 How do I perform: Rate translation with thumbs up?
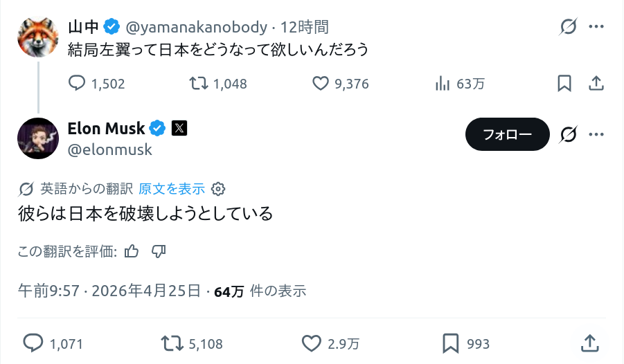click(132, 251)
